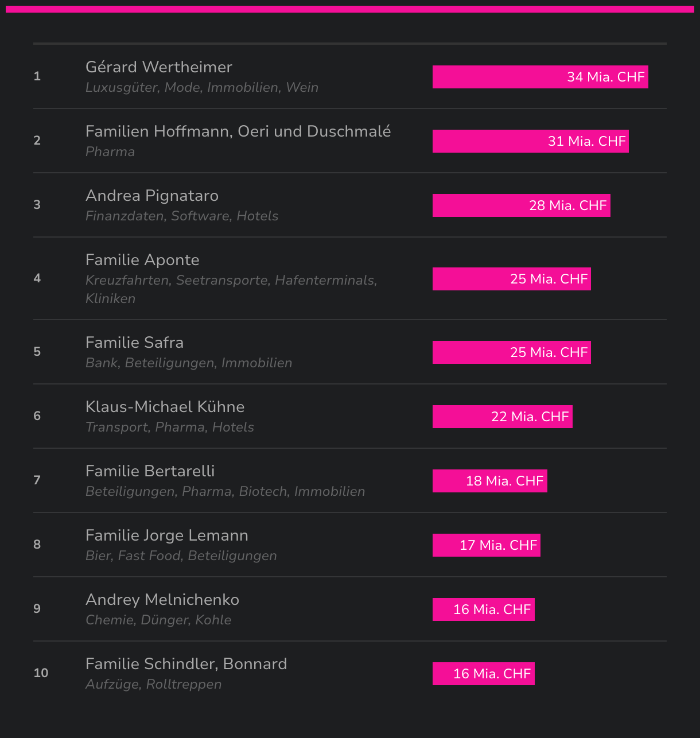Screen dimensions: 700x738
Task: Click the 31 Mia. CHF bar
Action: pos(530,141)
